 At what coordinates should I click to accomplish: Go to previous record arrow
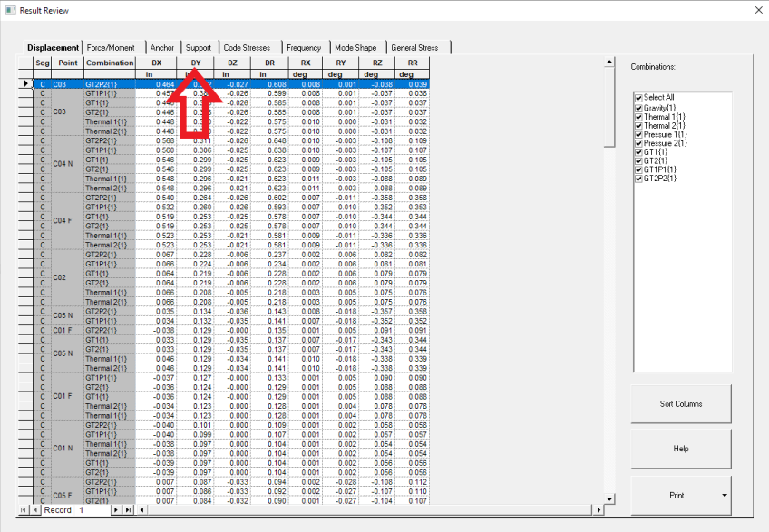pyautogui.click(x=35, y=510)
